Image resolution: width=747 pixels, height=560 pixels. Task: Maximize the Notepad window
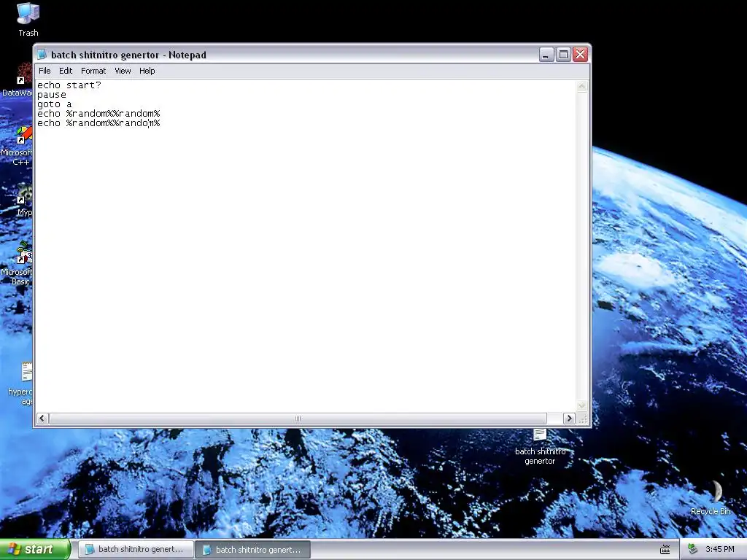point(563,55)
